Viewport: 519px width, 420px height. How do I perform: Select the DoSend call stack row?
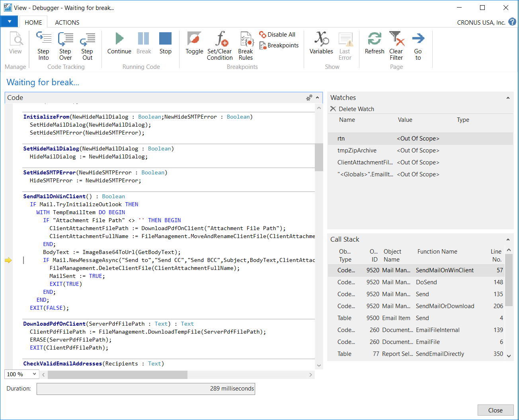[426, 282]
